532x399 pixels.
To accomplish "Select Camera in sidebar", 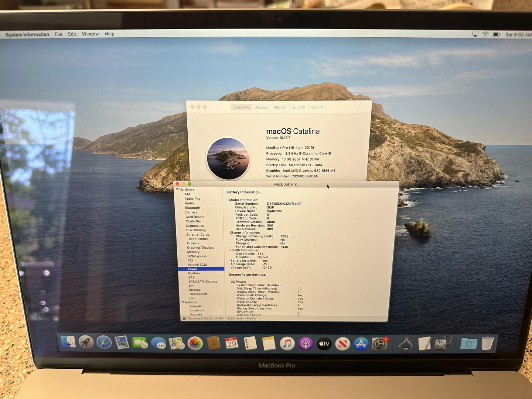I will click(191, 212).
